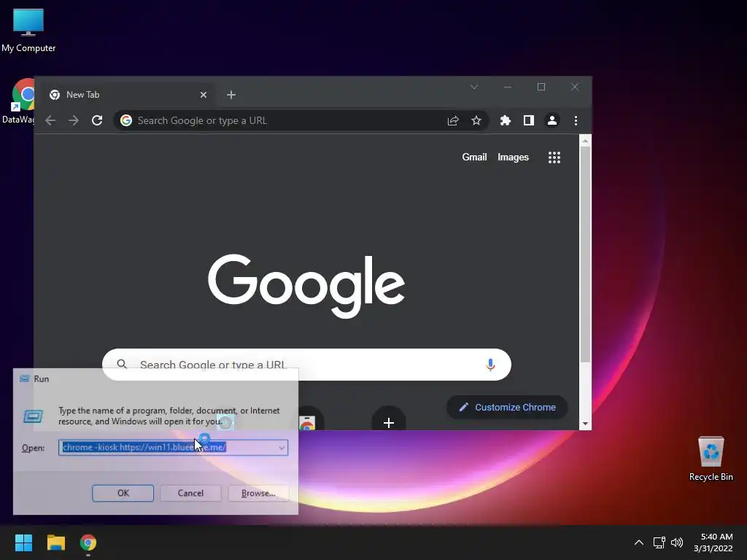Click Chrome icon on taskbar
The height and width of the screenshot is (560, 747).
pos(88,542)
